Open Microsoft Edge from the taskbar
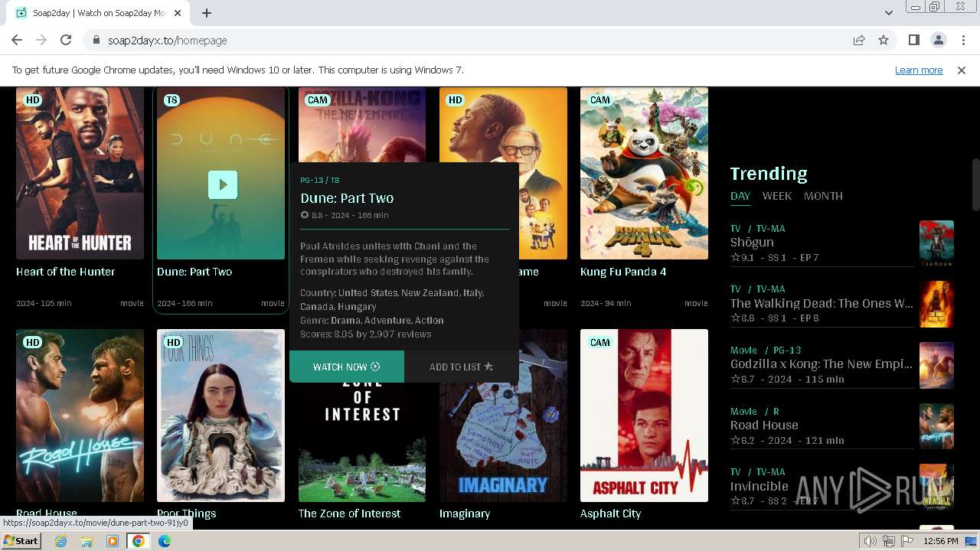The height and width of the screenshot is (551, 980). click(x=165, y=541)
